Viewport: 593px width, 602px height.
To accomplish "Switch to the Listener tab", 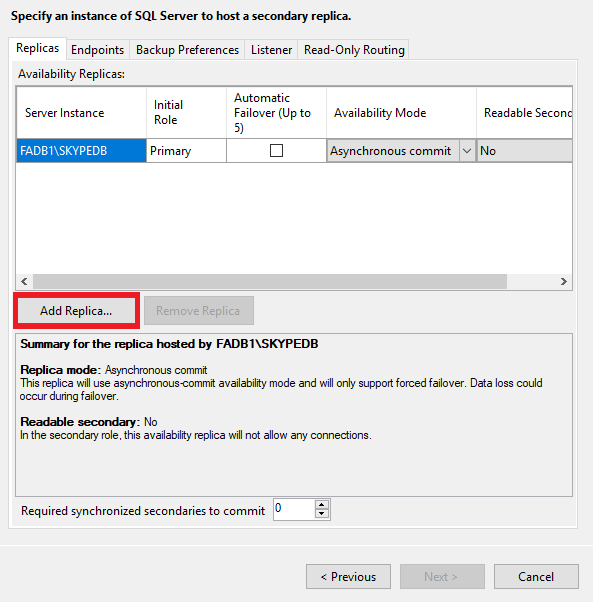I will (271, 50).
